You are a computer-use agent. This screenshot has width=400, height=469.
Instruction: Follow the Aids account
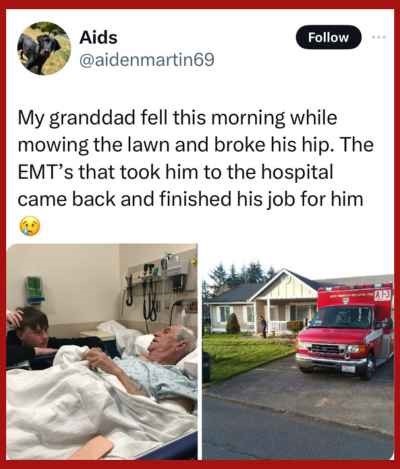(328, 37)
